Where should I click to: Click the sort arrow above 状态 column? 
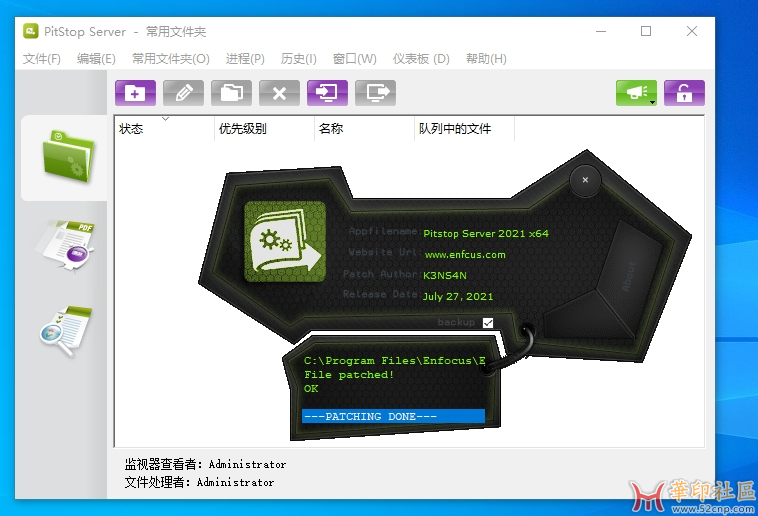point(165,119)
